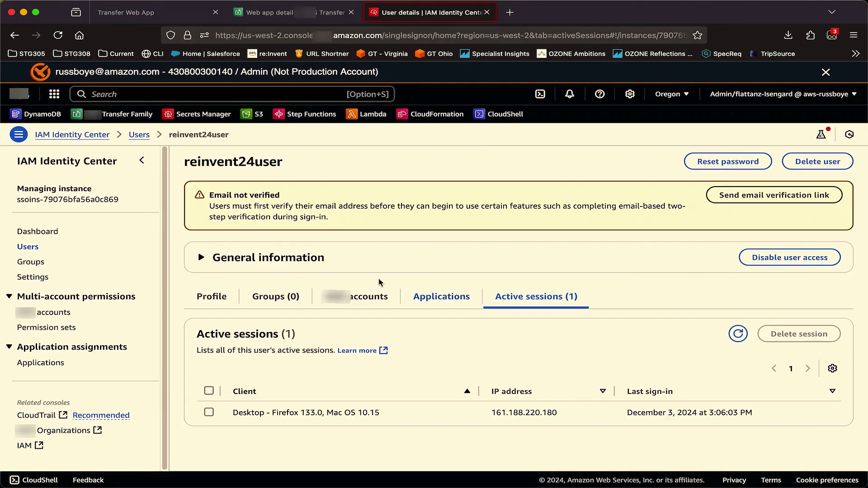Viewport: 868px width, 488px height.
Task: Refresh the active sessions list
Action: coord(738,333)
